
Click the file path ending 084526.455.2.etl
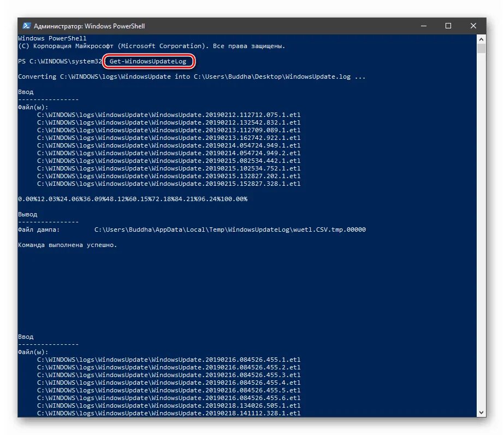point(169,367)
